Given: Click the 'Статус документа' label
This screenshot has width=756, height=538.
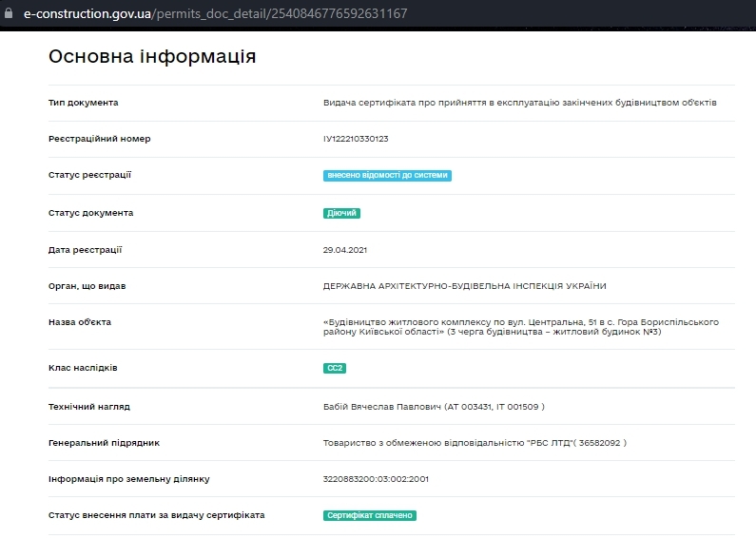Looking at the screenshot, I should pos(90,213).
